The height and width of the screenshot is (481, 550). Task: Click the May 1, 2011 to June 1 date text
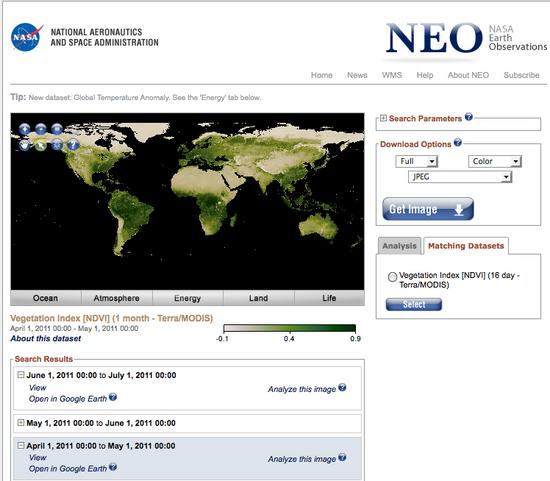click(101, 423)
